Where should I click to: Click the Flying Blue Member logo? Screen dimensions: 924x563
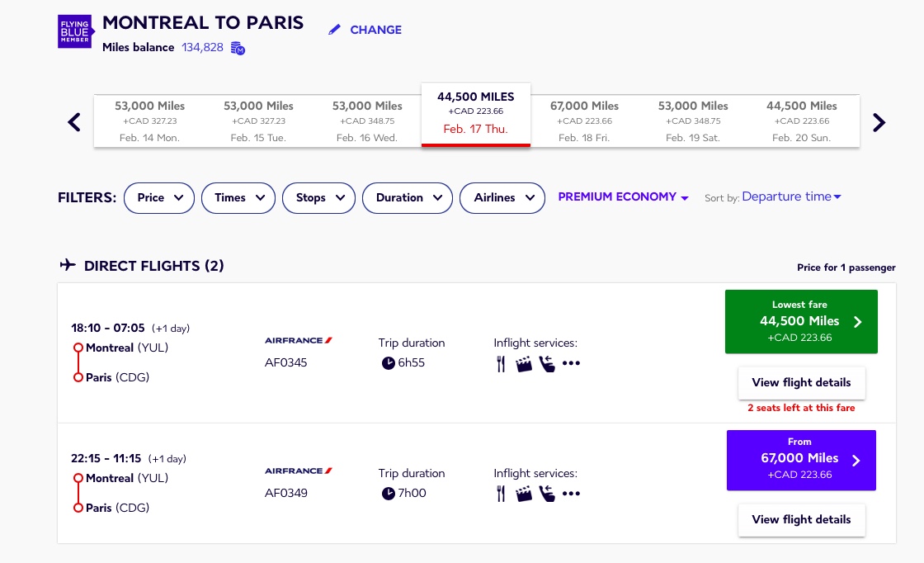(x=76, y=31)
